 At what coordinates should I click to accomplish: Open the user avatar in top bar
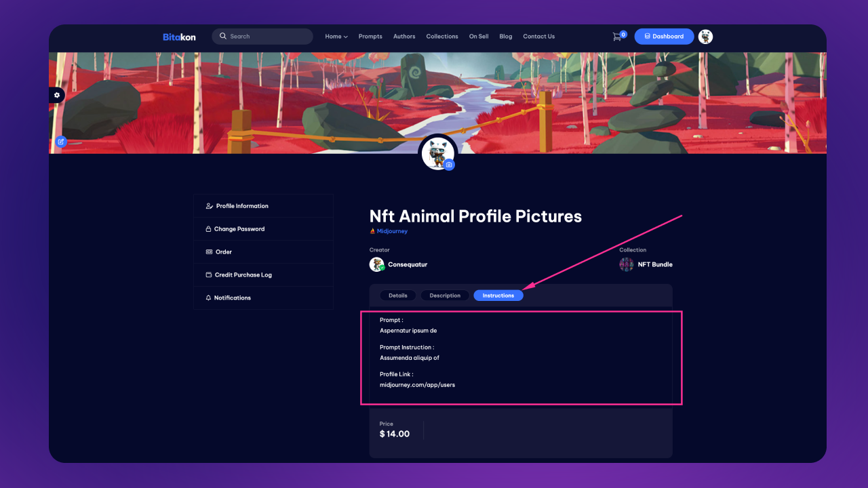click(x=705, y=37)
